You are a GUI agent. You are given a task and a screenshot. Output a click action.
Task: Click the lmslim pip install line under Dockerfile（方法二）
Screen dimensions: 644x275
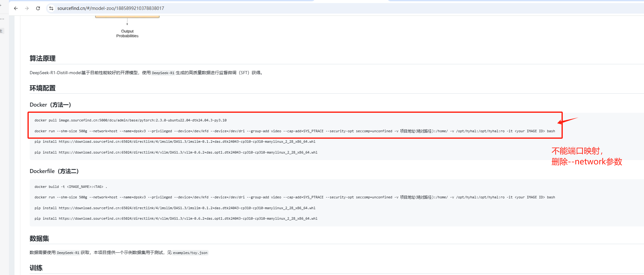pos(175,208)
